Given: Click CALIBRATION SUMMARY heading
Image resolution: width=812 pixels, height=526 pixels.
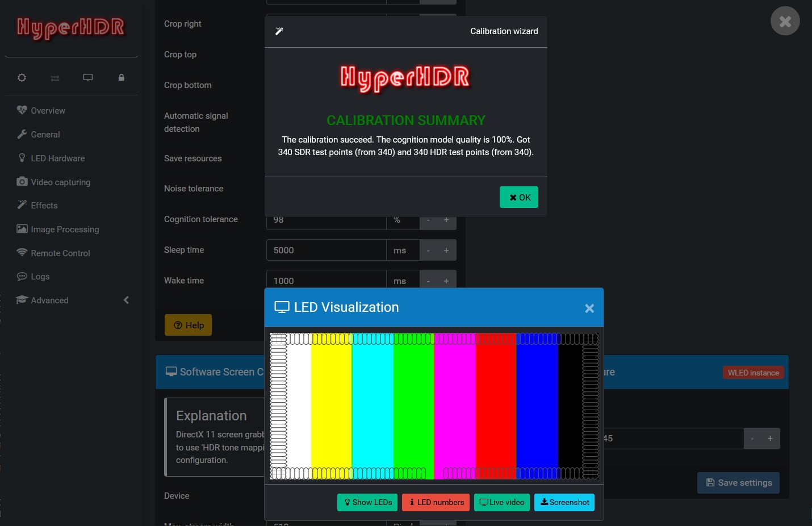Looking at the screenshot, I should [x=406, y=120].
